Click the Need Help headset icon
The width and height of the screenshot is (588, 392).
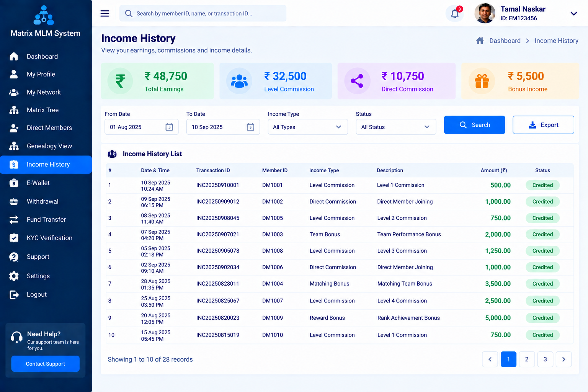[x=16, y=337]
